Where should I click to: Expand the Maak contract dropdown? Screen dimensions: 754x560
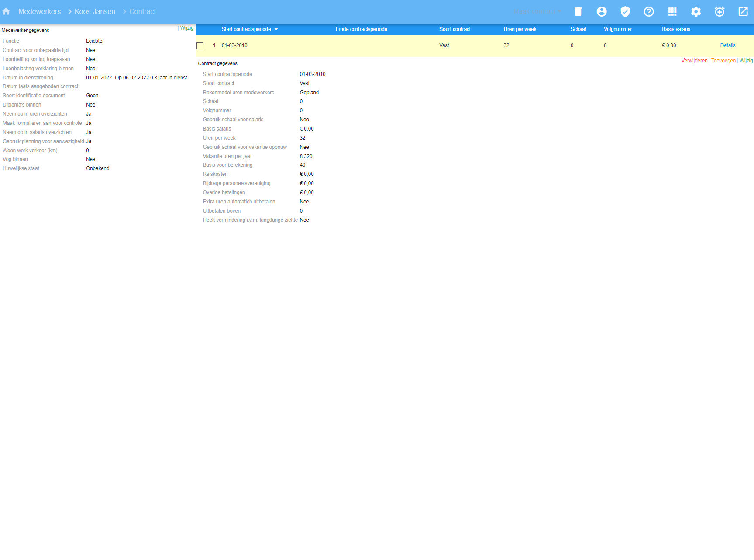click(537, 12)
